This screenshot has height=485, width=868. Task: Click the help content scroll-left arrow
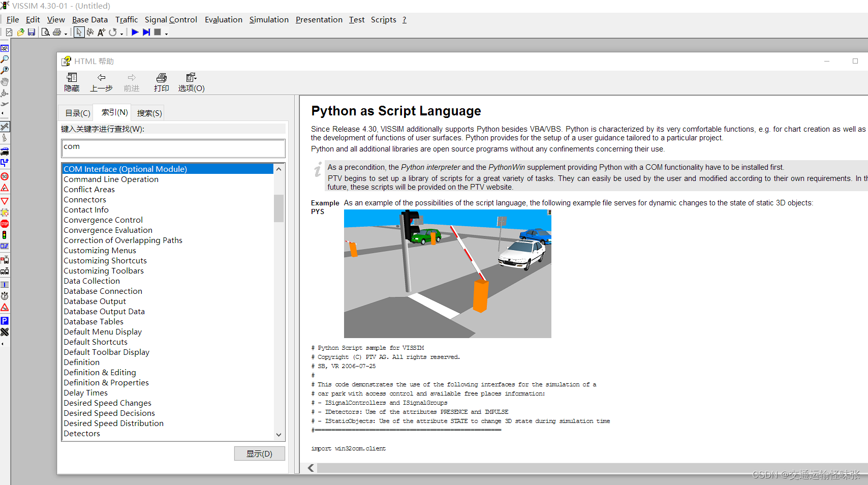click(311, 468)
